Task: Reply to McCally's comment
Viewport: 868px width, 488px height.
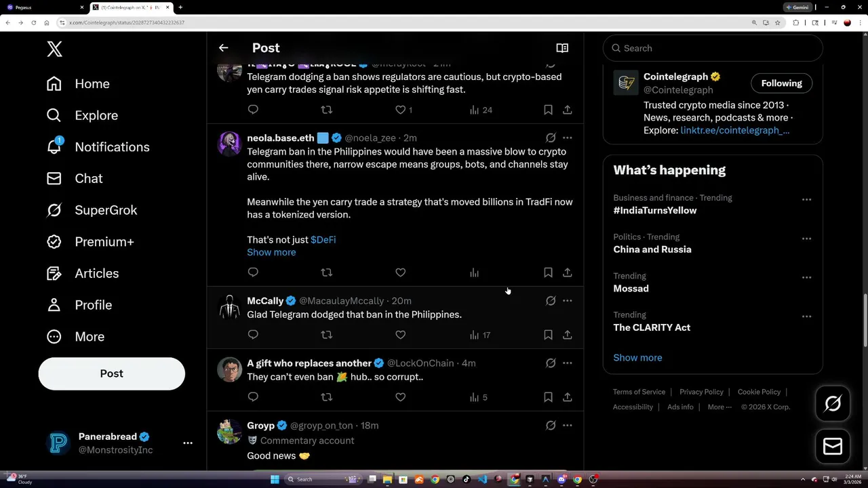Action: click(253, 335)
